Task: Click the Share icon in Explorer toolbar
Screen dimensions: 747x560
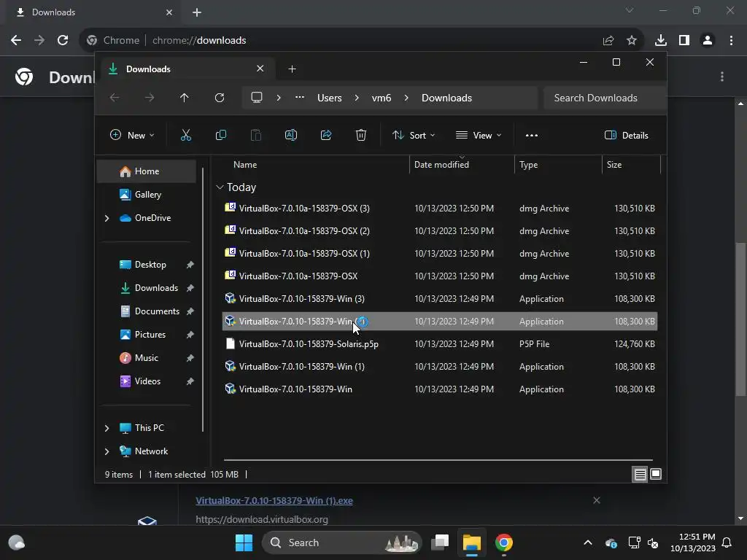Action: tap(326, 135)
